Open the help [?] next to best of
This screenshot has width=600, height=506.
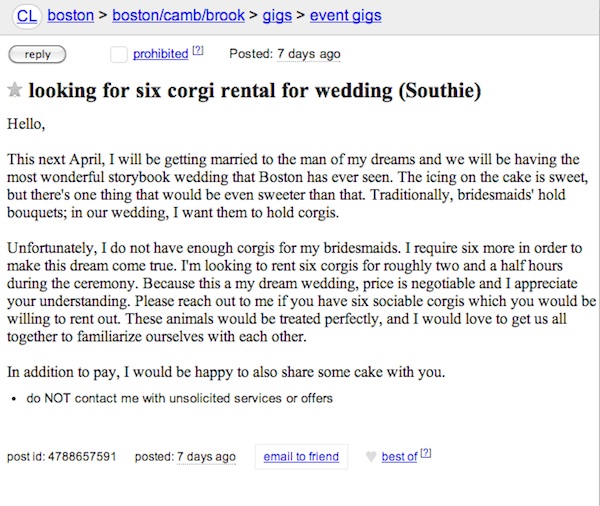click(x=426, y=453)
